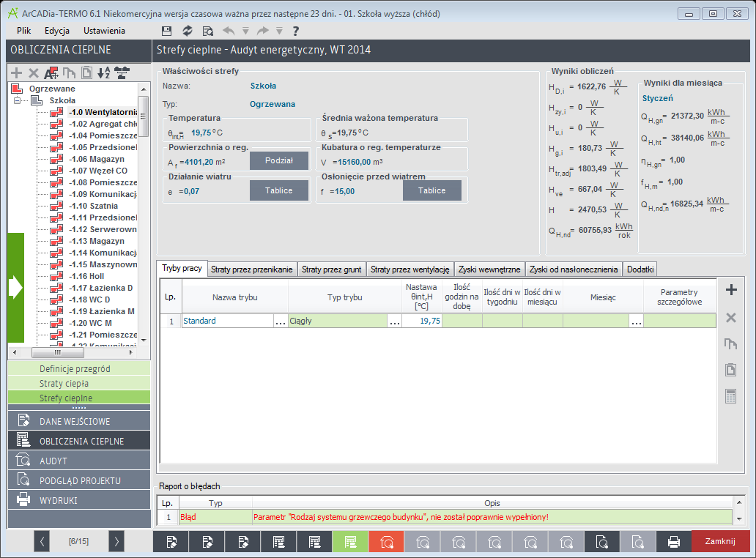Screen dimensions: 756x558
Task: Select room -1.20 WC M
Action: pos(90,323)
